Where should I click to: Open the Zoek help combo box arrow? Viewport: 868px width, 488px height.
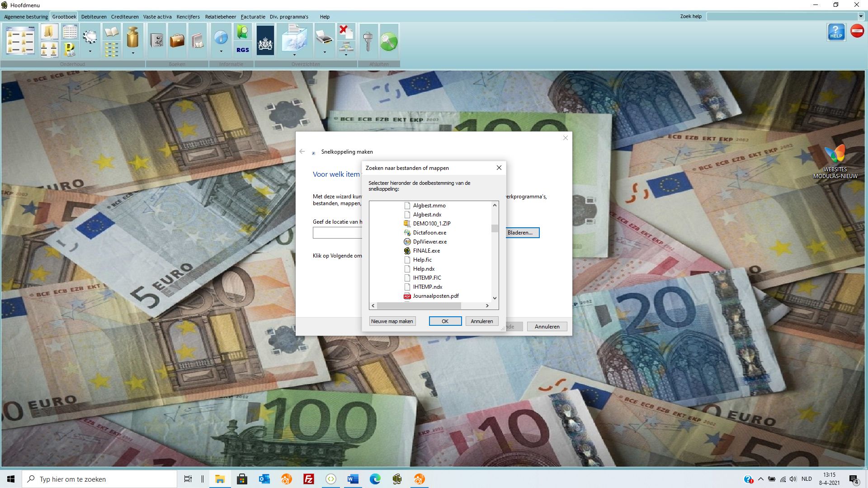860,16
